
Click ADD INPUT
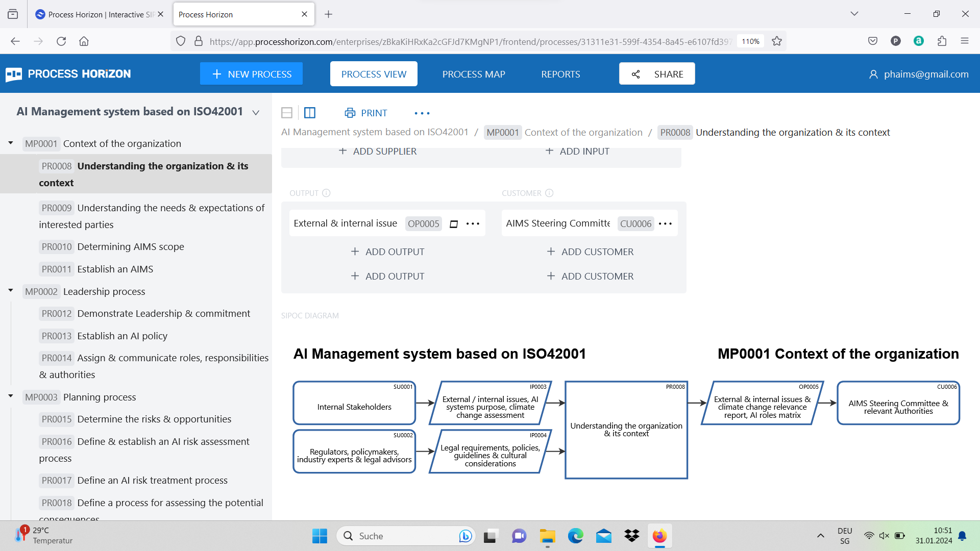click(x=577, y=152)
